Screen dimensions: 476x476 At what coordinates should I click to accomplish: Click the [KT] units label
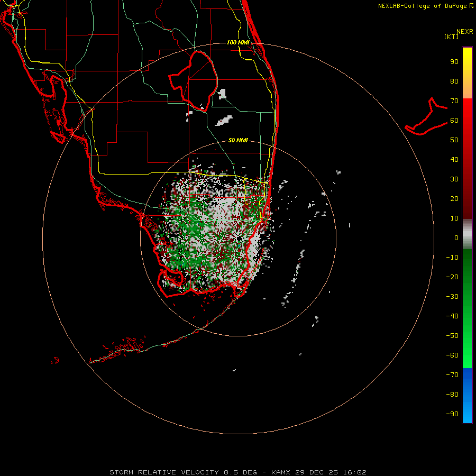pos(451,36)
